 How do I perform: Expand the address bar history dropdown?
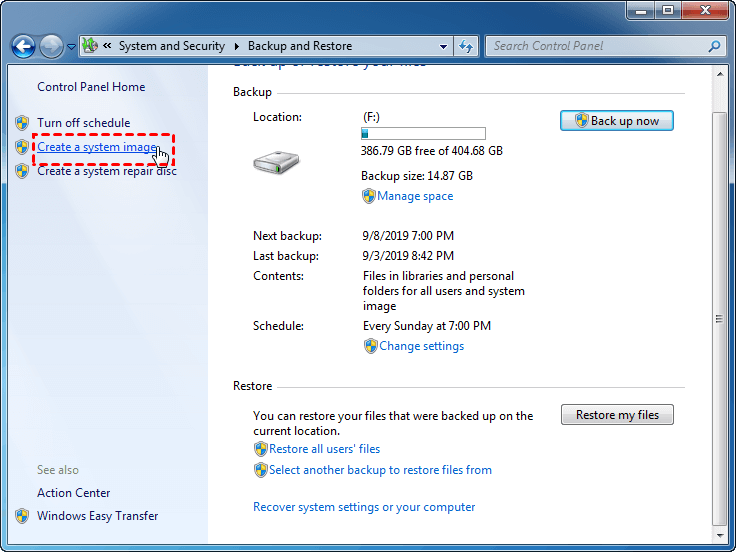[x=444, y=46]
